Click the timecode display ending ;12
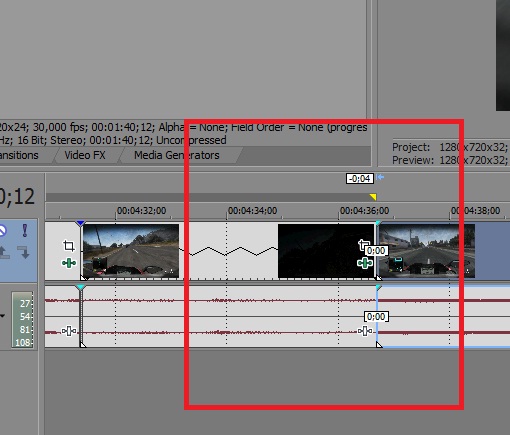 point(17,196)
